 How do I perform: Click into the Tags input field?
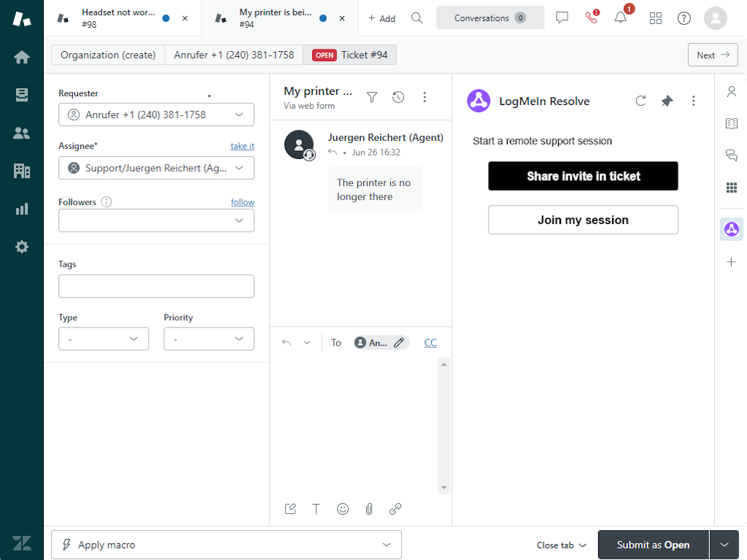(x=156, y=287)
